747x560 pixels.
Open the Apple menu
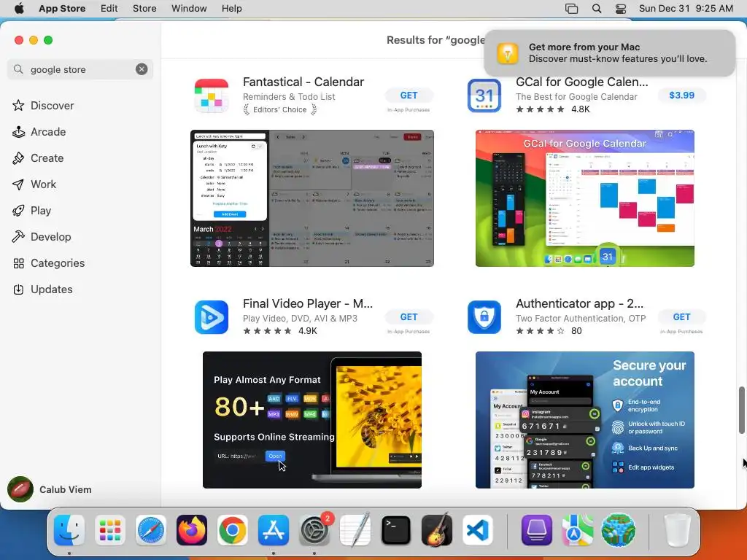point(19,9)
